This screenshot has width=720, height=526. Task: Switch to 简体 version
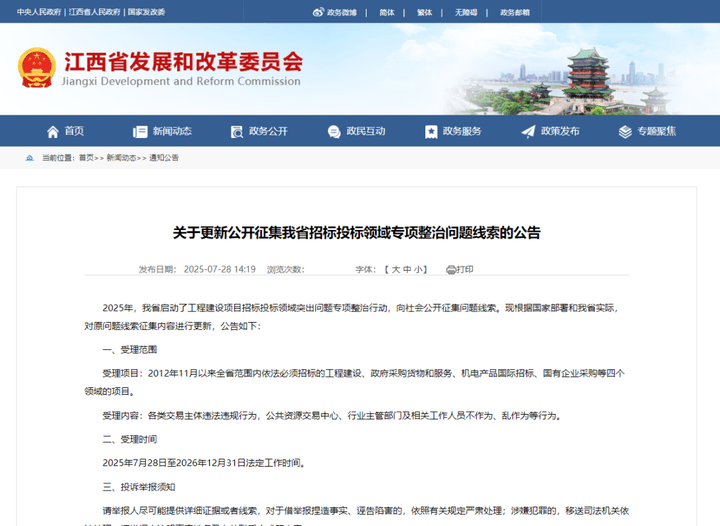coord(387,12)
